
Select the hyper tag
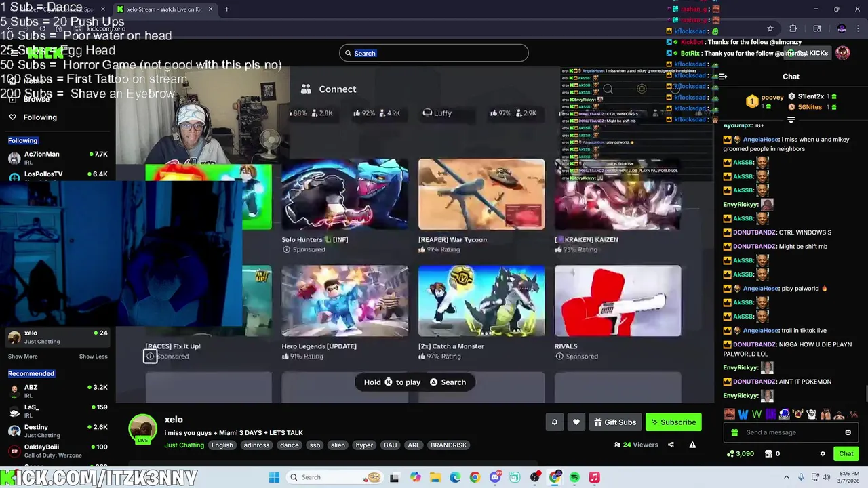point(364,445)
